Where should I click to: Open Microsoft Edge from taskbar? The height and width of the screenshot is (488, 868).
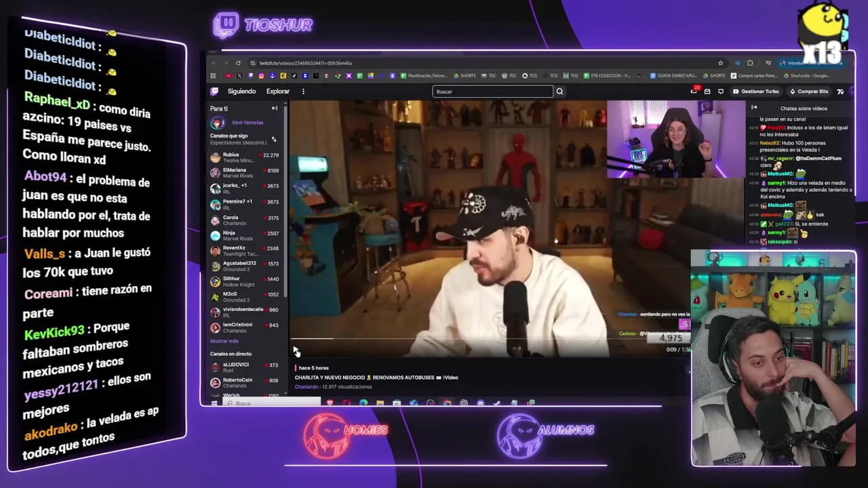(363, 403)
